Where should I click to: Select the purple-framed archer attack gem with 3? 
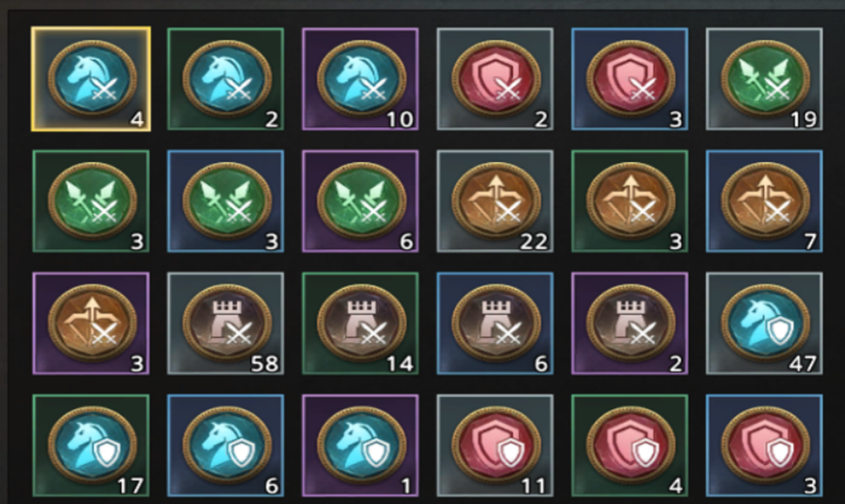(91, 323)
